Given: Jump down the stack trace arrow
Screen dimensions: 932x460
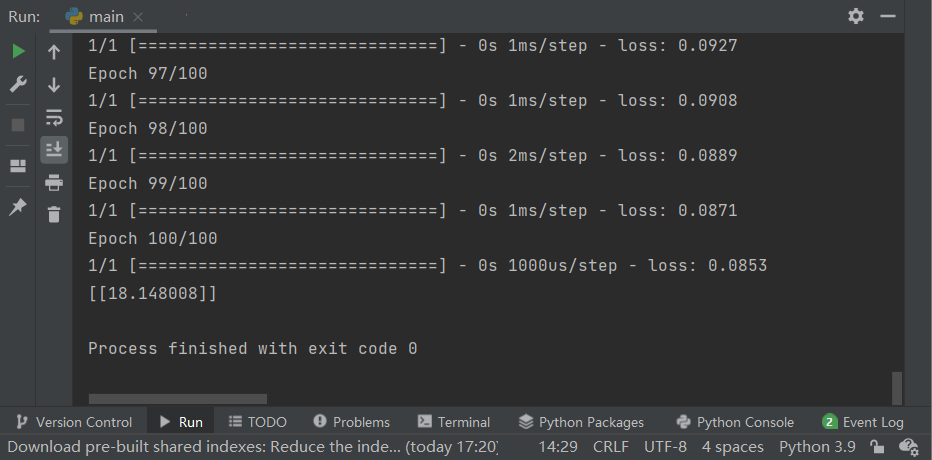Looking at the screenshot, I should click(x=54, y=84).
